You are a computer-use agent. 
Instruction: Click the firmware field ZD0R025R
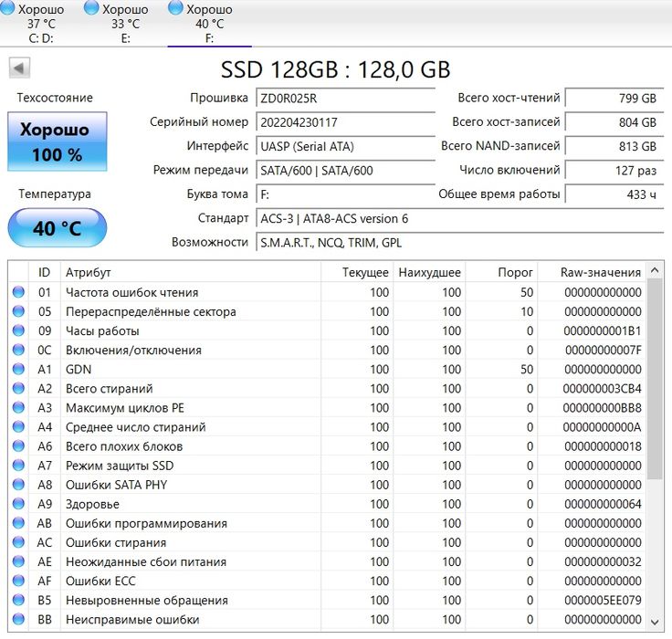(345, 99)
